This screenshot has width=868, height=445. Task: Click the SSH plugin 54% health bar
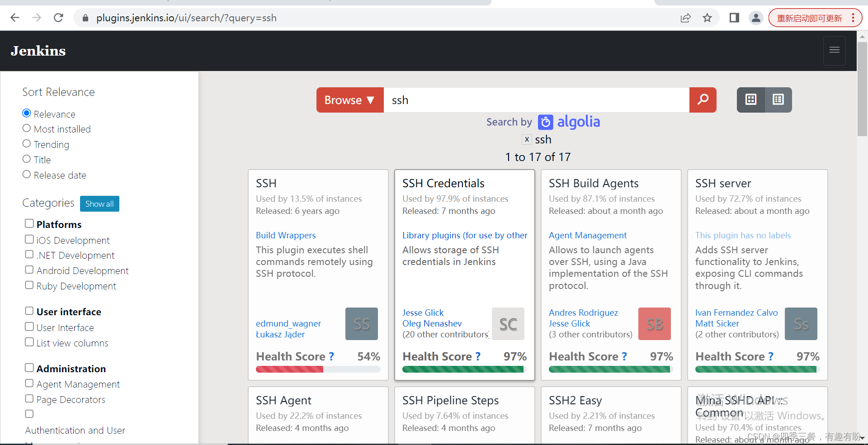(x=318, y=369)
